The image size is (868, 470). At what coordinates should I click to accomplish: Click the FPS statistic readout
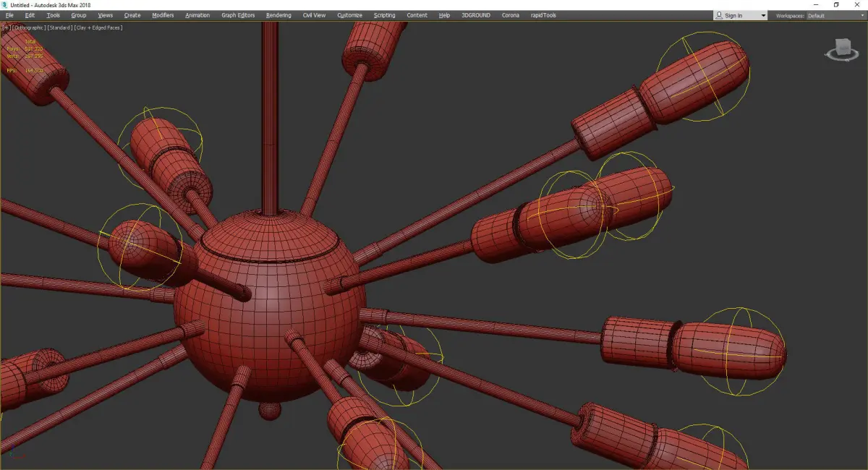(25, 70)
